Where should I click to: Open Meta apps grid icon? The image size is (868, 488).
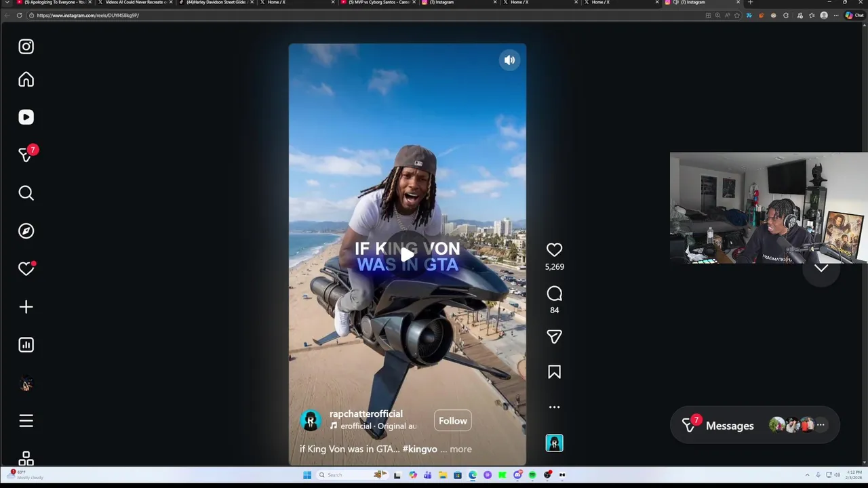[26, 459]
